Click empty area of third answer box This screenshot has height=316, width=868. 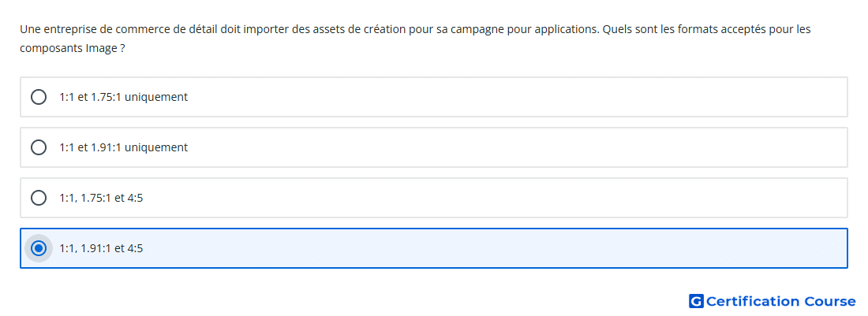pyautogui.click(x=492, y=198)
